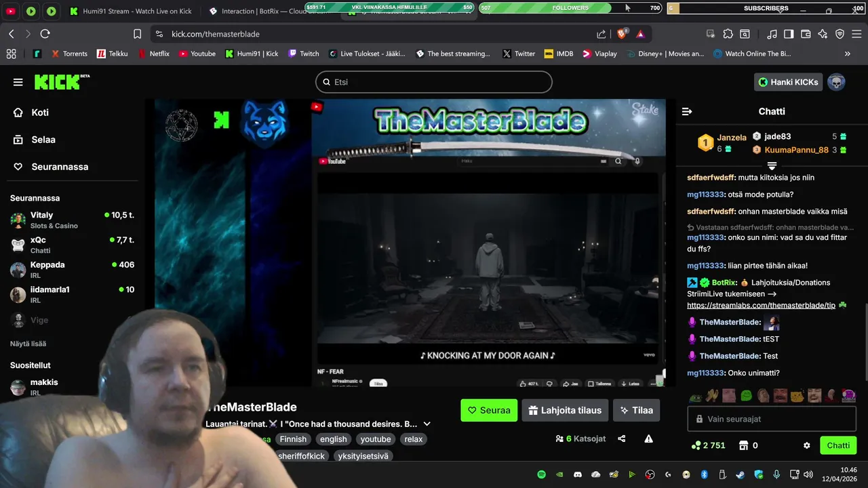
Task: Insert the clapping hands emote
Action: coord(711,395)
